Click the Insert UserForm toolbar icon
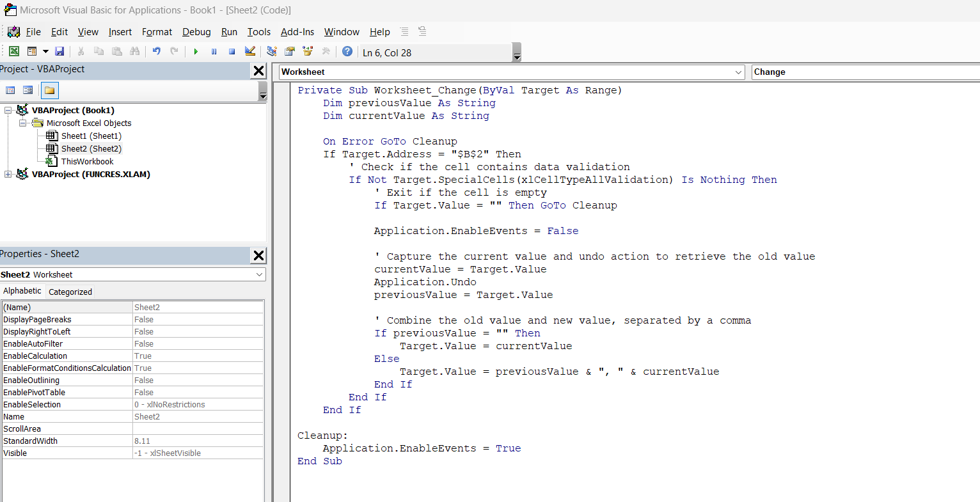Image resolution: width=980 pixels, height=502 pixels. pyautogui.click(x=31, y=51)
